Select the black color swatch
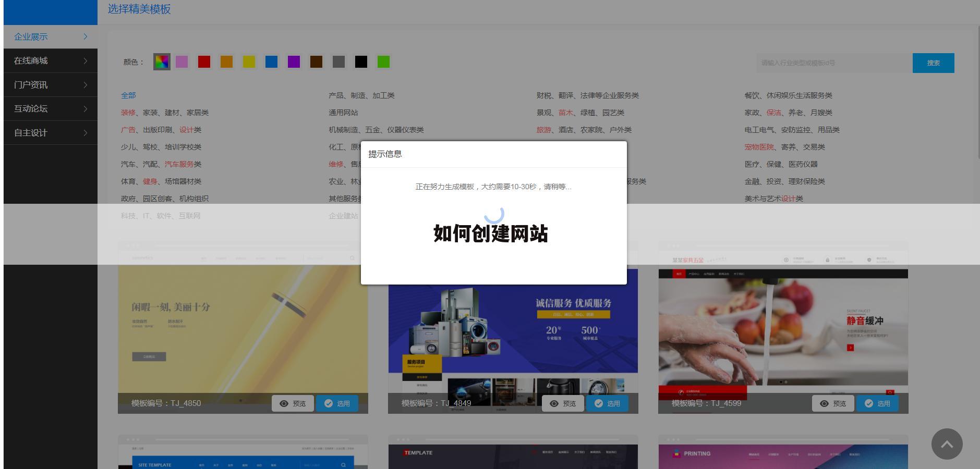Screen dimensions: 980x469 click(x=361, y=62)
